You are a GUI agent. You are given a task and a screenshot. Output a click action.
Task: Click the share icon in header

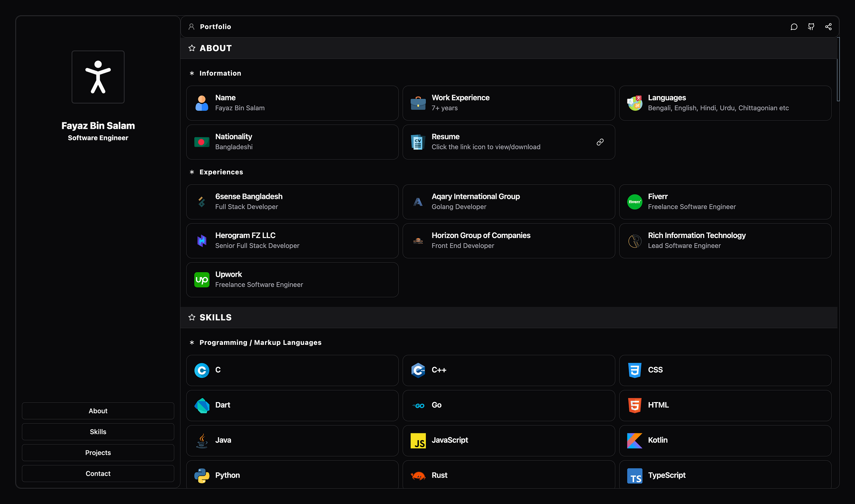[x=828, y=27]
